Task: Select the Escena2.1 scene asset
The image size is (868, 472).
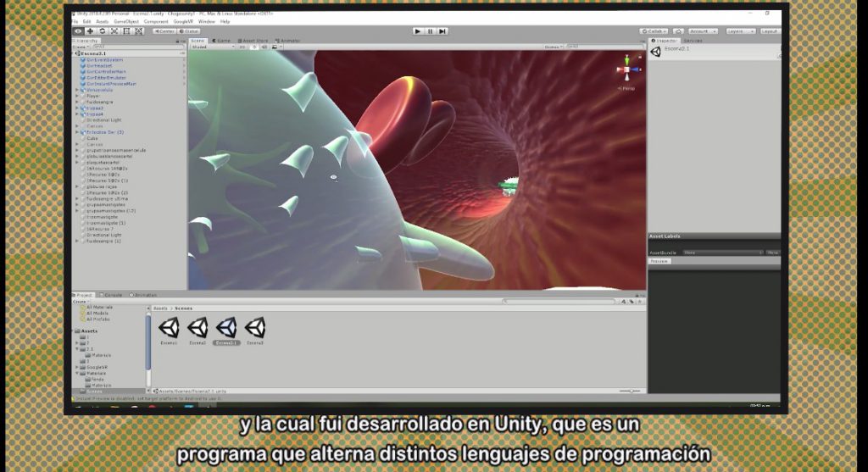Action: tap(226, 330)
